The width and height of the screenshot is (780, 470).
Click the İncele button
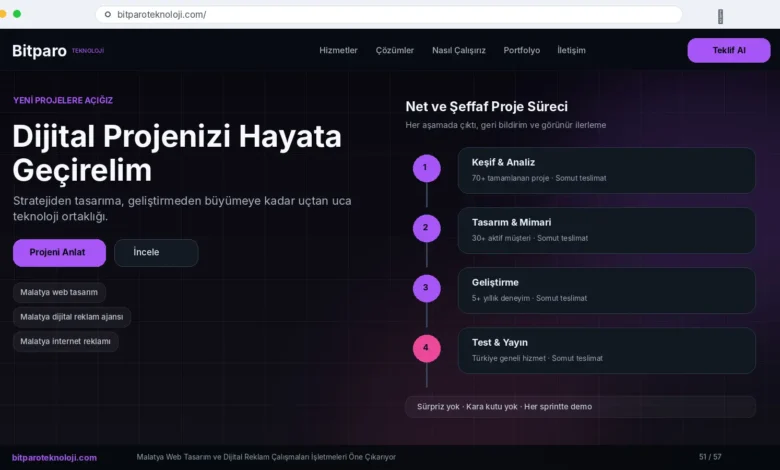point(156,253)
